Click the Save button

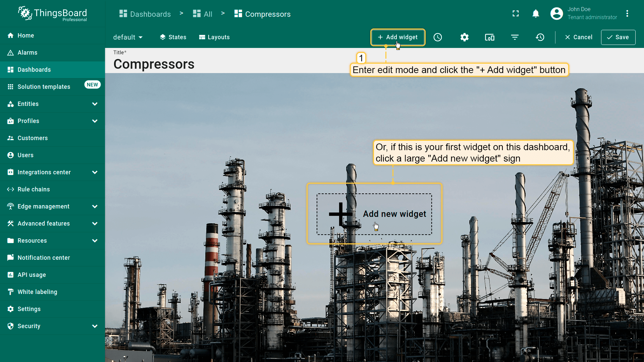(618, 37)
